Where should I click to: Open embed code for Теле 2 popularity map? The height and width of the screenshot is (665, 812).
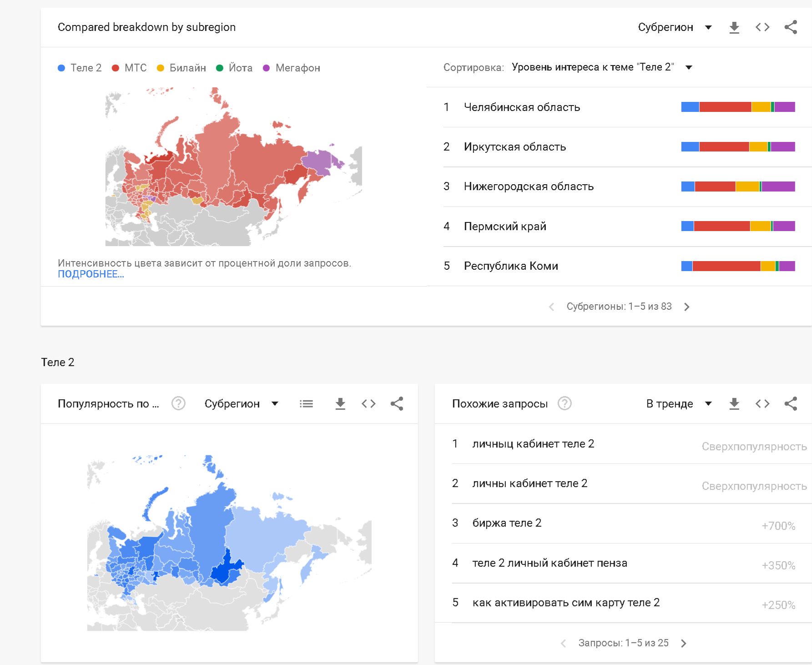pyautogui.click(x=368, y=404)
